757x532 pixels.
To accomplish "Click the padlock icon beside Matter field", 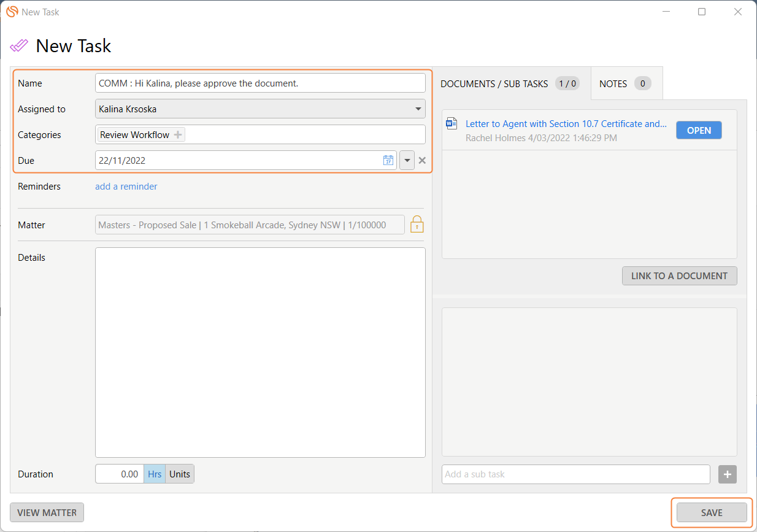I will pos(417,225).
